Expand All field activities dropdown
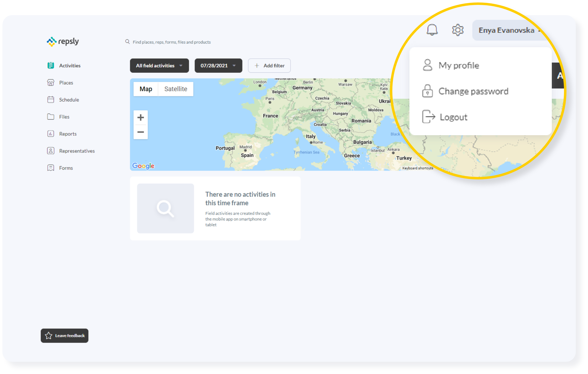 click(x=159, y=66)
